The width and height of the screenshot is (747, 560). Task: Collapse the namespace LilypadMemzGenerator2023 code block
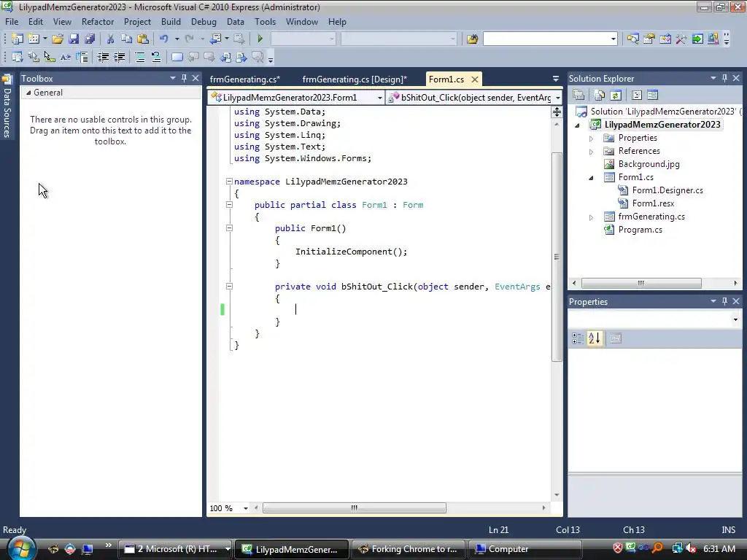click(229, 182)
